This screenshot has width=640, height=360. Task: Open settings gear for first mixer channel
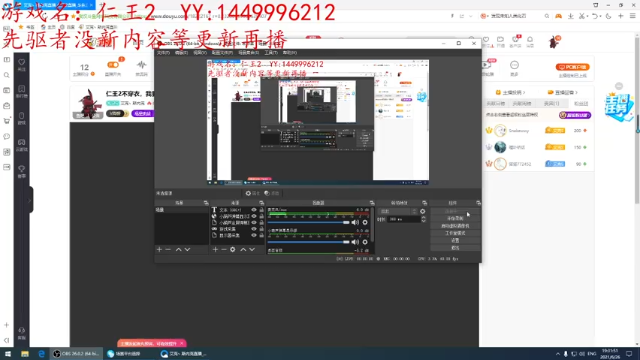click(365, 222)
